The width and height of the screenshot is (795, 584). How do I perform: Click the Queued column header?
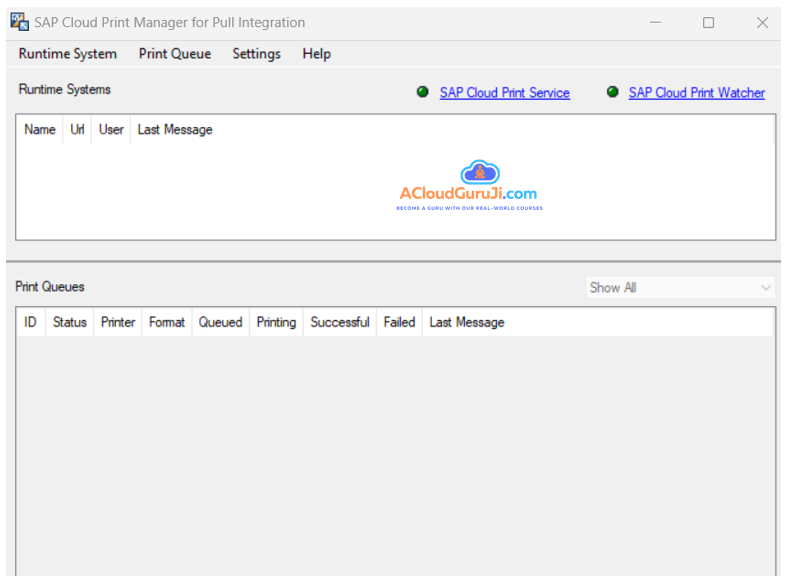pyautogui.click(x=220, y=322)
